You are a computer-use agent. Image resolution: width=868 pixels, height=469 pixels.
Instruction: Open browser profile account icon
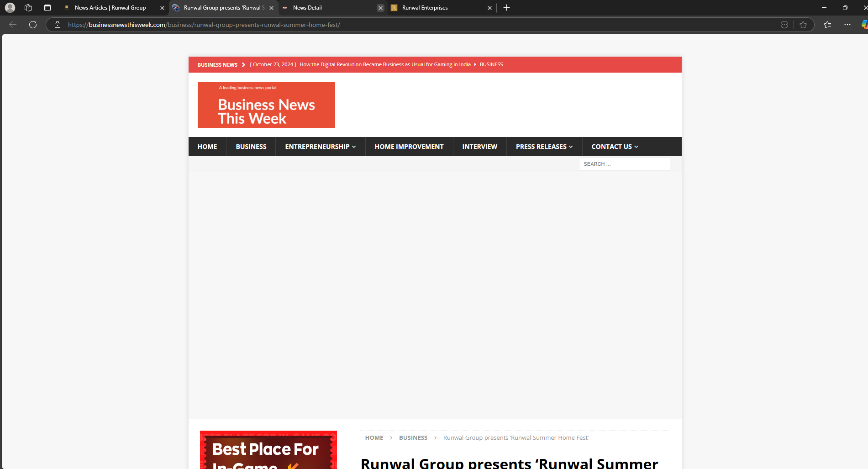[10, 7]
